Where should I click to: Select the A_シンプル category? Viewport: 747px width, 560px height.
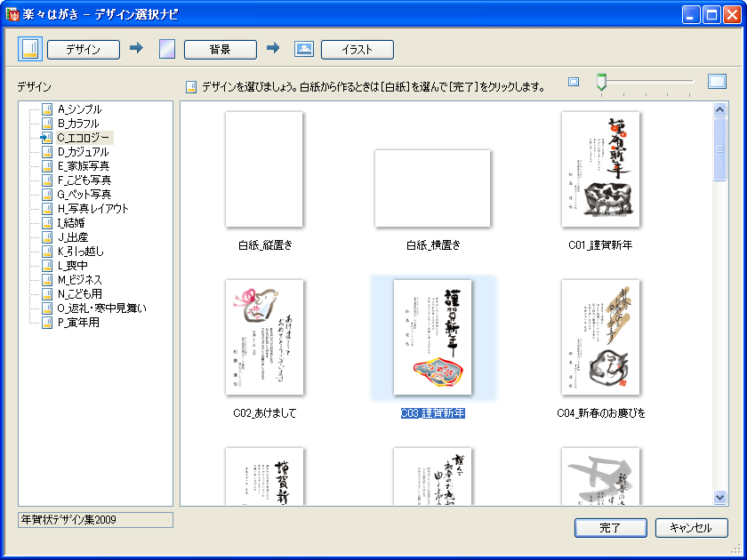79,109
